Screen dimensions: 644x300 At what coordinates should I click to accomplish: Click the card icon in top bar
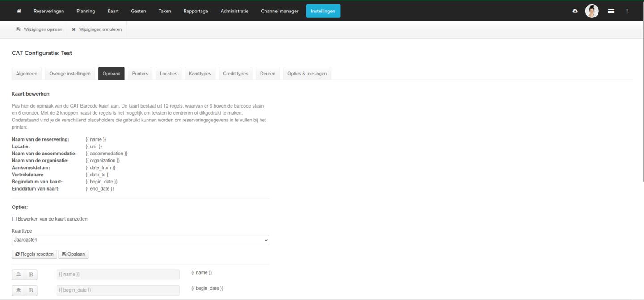point(610,11)
